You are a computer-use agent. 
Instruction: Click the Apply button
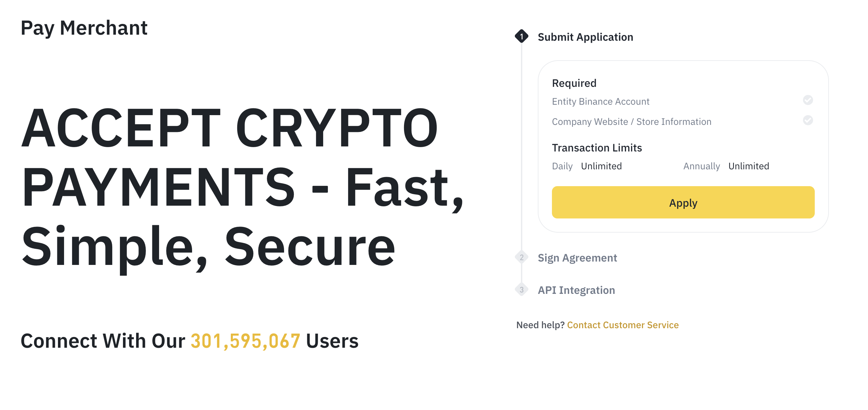pyautogui.click(x=683, y=203)
